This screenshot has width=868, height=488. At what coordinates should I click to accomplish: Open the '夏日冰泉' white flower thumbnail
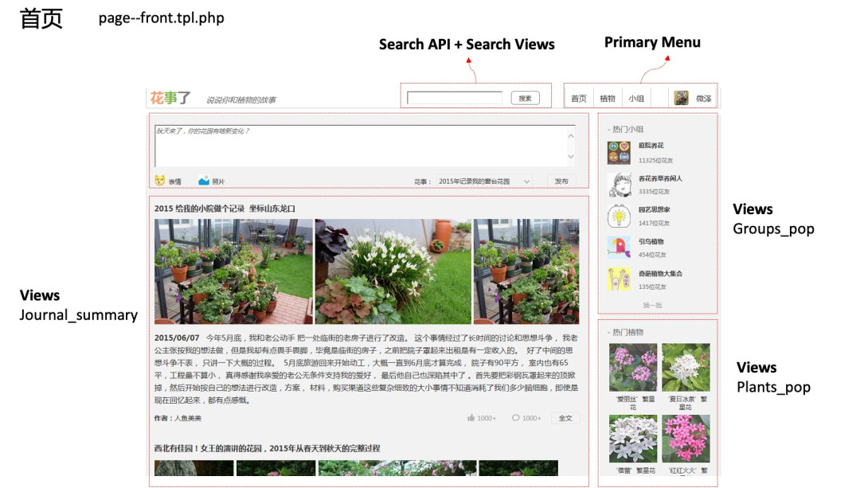click(685, 367)
